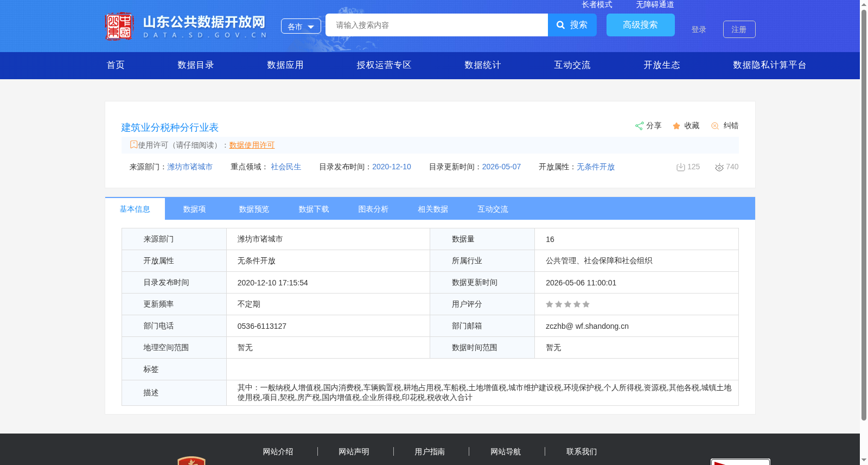
Task: Switch to the 数据预览 tab
Action: [x=254, y=209]
